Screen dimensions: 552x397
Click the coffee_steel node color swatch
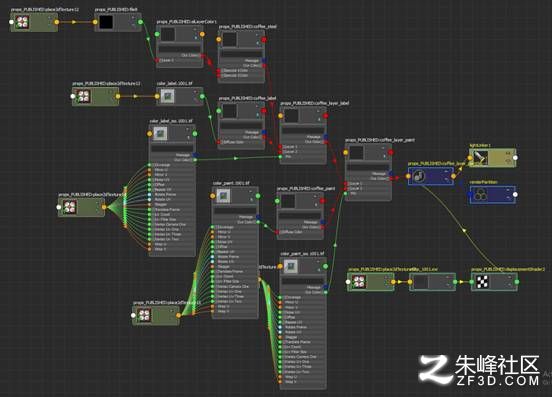pos(230,39)
